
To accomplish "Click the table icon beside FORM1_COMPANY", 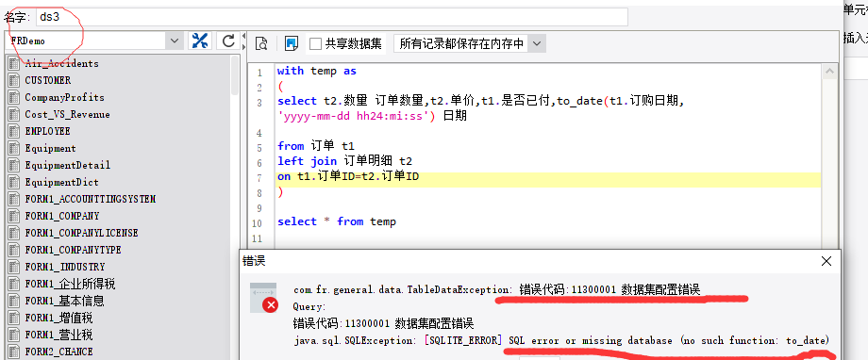I will (14, 216).
